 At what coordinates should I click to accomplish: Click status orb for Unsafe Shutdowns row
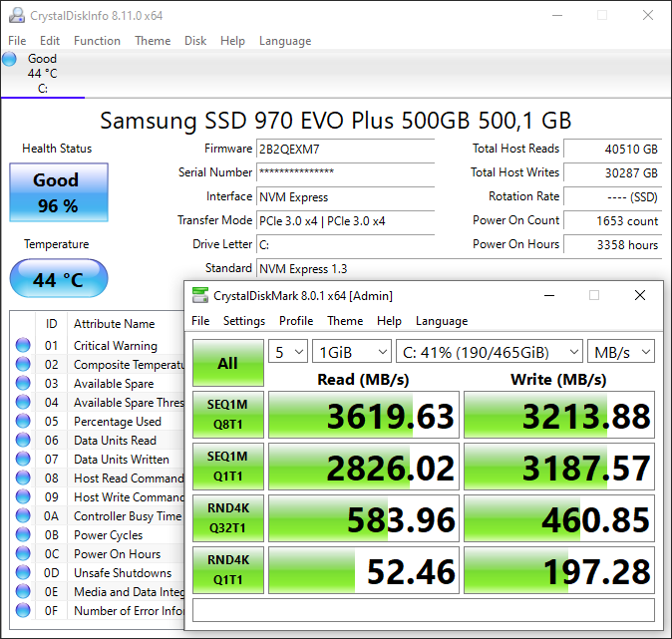(23, 572)
